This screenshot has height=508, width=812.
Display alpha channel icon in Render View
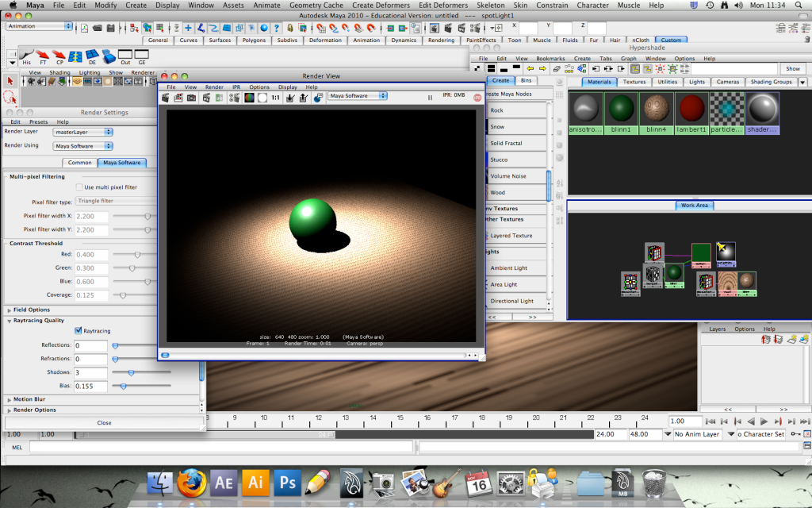262,97
